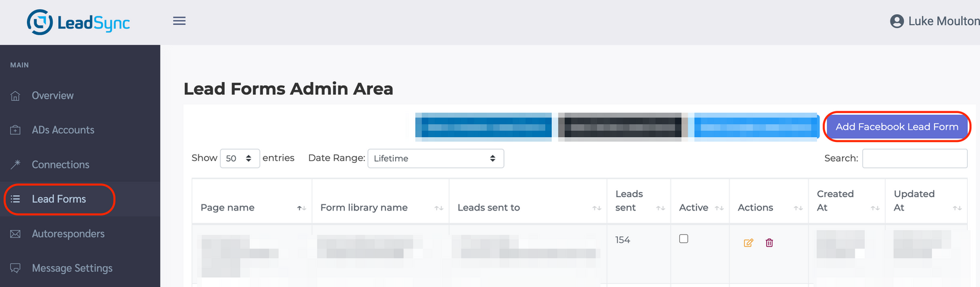Viewport: 980px width, 287px height.
Task: Go to Message Settings in sidebar
Action: [72, 269]
